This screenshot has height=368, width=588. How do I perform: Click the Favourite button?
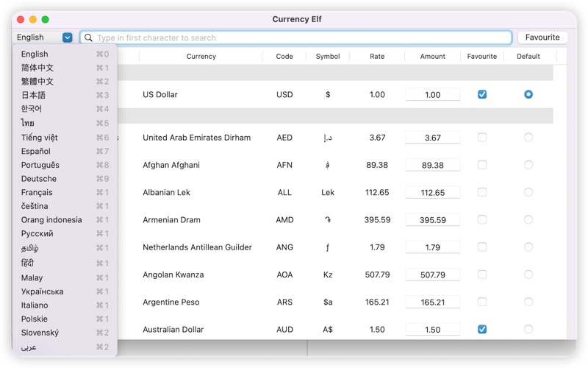pyautogui.click(x=542, y=38)
